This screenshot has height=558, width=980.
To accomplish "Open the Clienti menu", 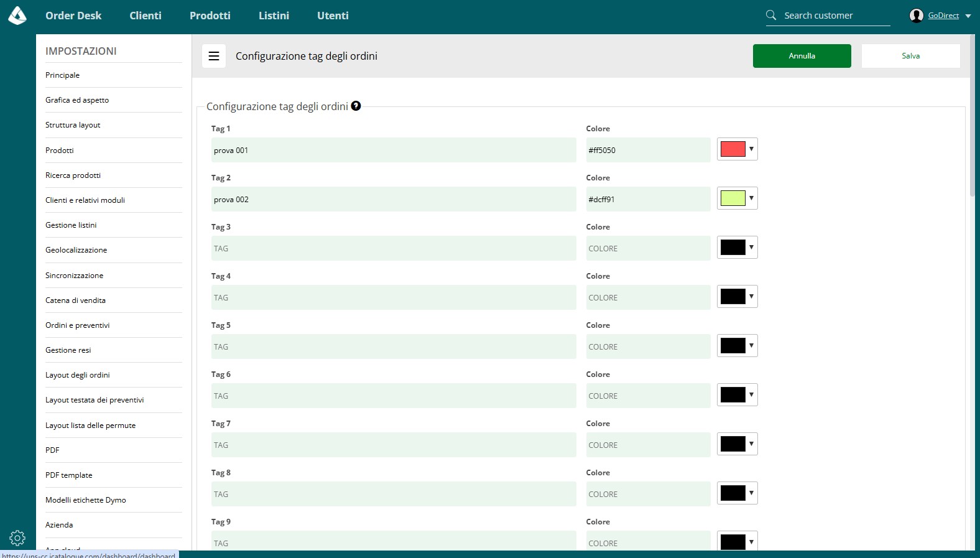I will pyautogui.click(x=146, y=16).
